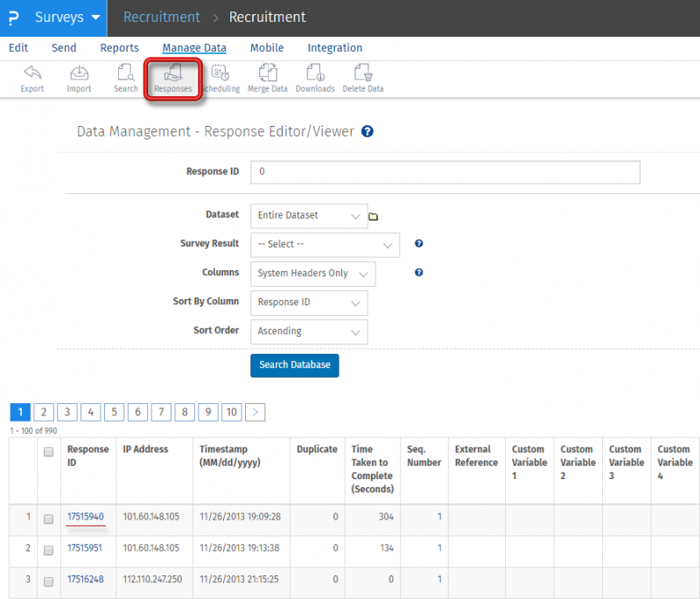Switch to the Integration tab
Viewport: 700px width, 599px height.
(334, 48)
